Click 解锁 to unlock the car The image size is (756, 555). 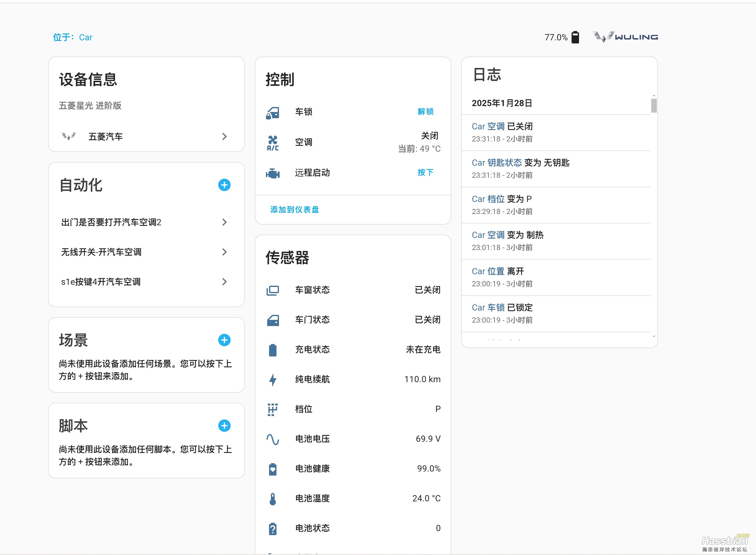click(x=425, y=112)
